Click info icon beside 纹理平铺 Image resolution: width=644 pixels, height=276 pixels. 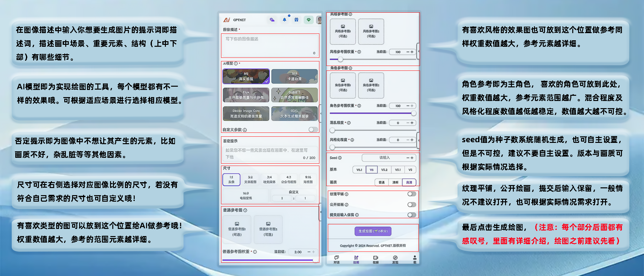pos(347,194)
